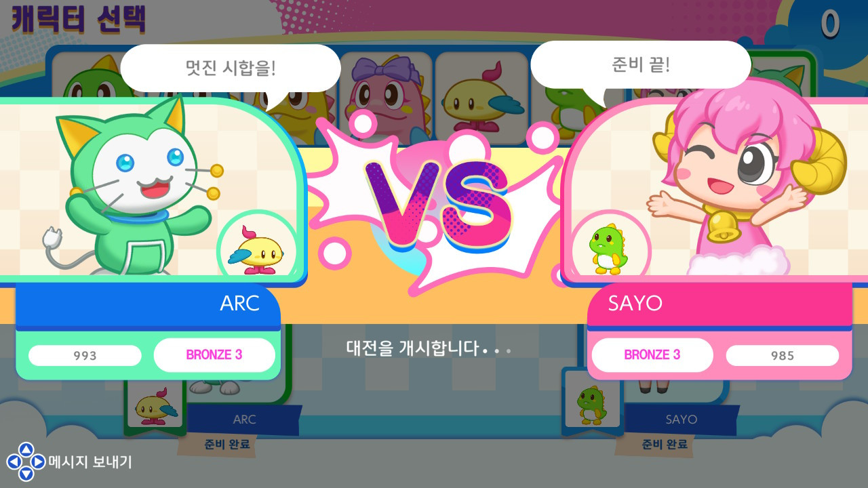Click the blue ARC player name bar
Screen dimensions: 868x488
click(148, 305)
